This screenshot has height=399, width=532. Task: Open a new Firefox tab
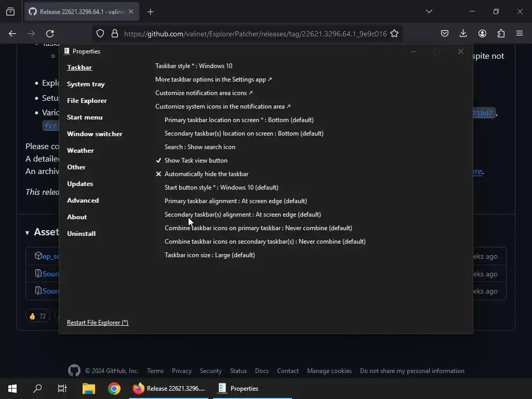[150, 12]
